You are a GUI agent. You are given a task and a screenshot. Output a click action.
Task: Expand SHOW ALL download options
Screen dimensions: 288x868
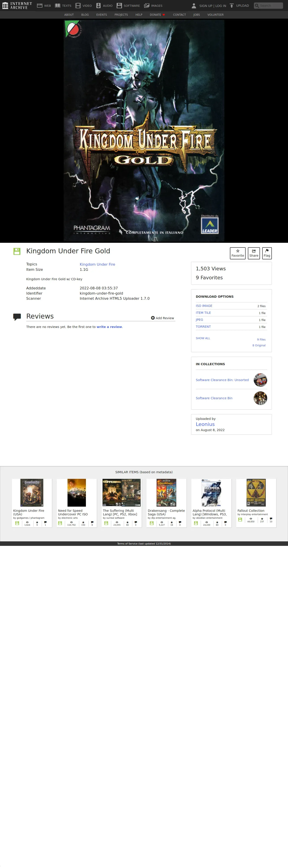point(203,338)
